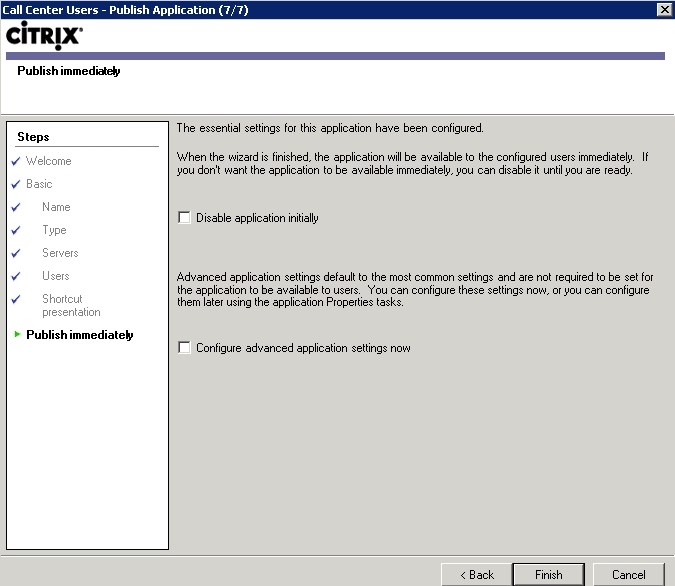This screenshot has height=586, width=675.
Task: Click the Citrix logo
Action: click(44, 35)
